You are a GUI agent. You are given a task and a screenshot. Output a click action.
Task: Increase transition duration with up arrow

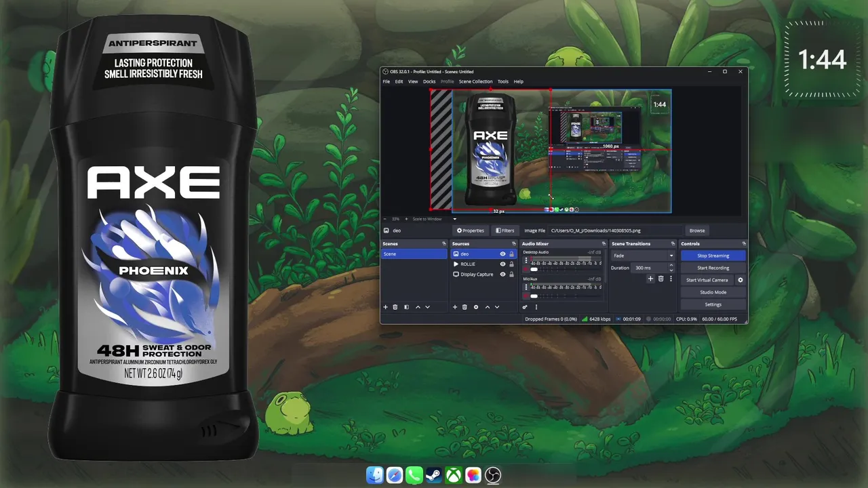[x=671, y=266]
